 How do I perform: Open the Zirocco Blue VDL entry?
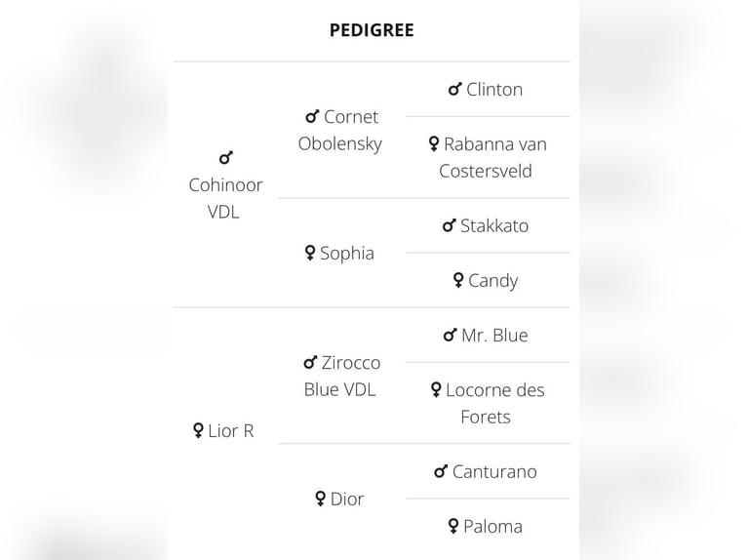coord(342,376)
